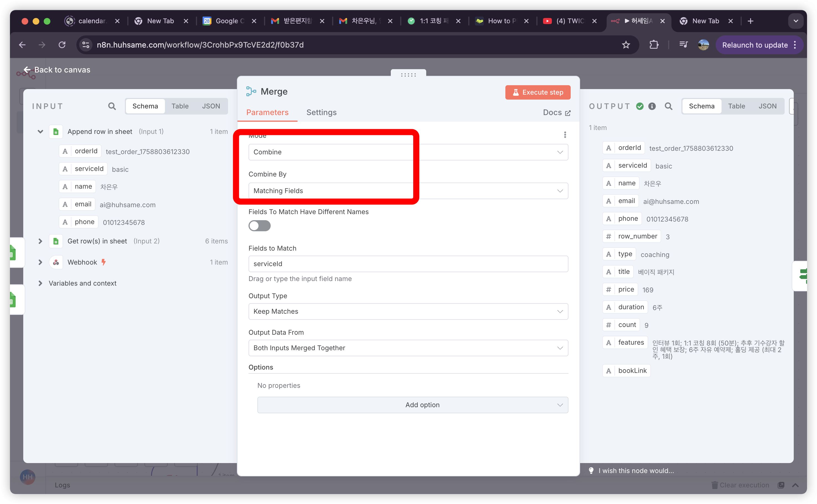This screenshot has width=817, height=504.
Task: Open the browser extensions puzzle icon
Action: coord(654,45)
